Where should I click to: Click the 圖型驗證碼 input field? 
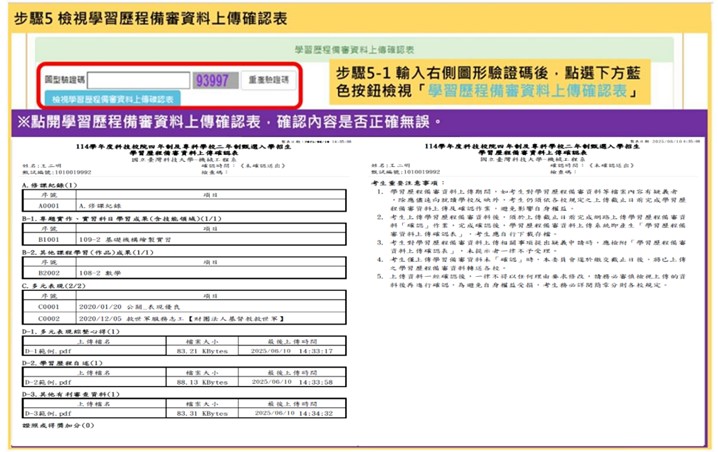(x=138, y=80)
